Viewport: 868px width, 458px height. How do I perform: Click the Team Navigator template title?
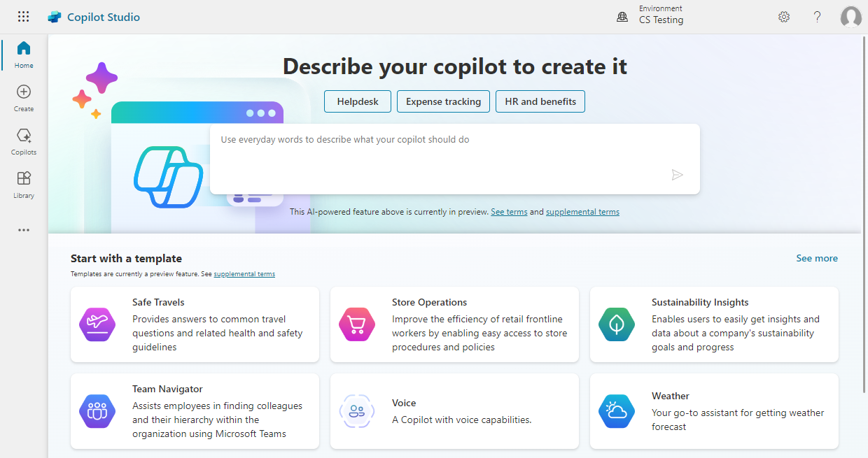pyautogui.click(x=167, y=389)
